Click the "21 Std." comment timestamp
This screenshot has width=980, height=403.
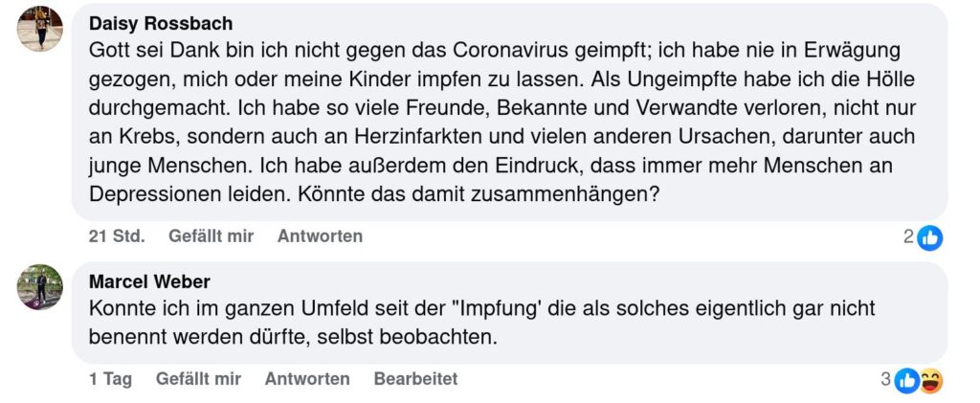pyautogui.click(x=117, y=235)
